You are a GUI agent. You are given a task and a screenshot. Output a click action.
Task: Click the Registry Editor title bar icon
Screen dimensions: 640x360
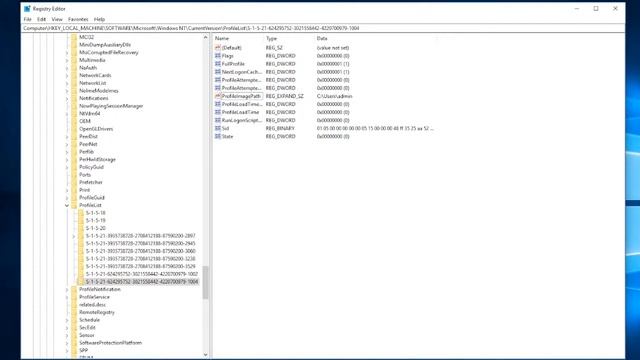pos(27,9)
